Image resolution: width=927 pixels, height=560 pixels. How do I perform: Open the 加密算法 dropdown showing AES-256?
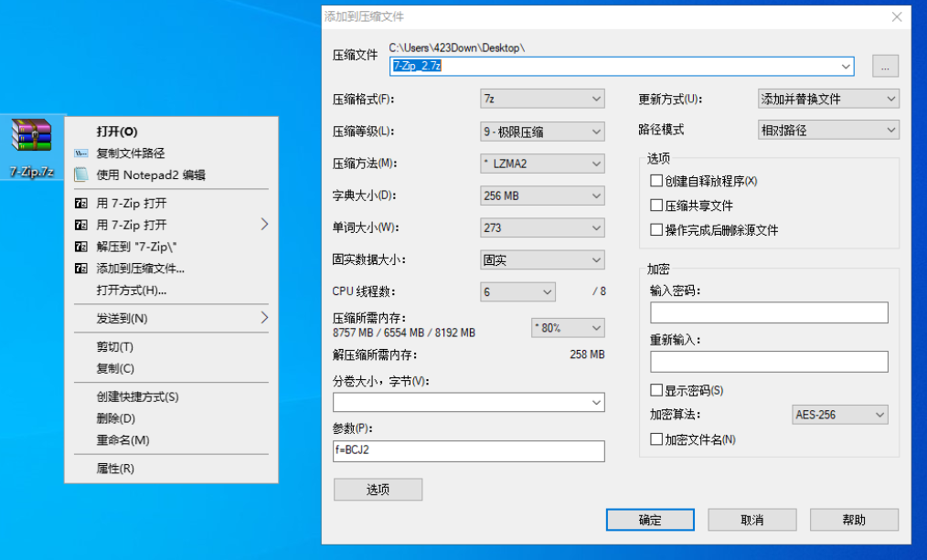[839, 415]
